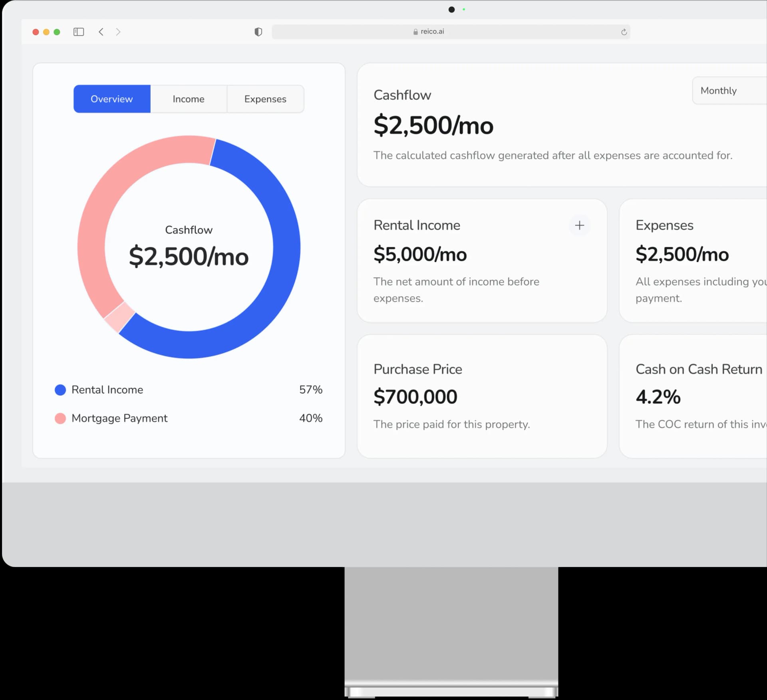The height and width of the screenshot is (700, 767).
Task: Click the Cashflow label inside the donut chart
Action: [x=189, y=230]
